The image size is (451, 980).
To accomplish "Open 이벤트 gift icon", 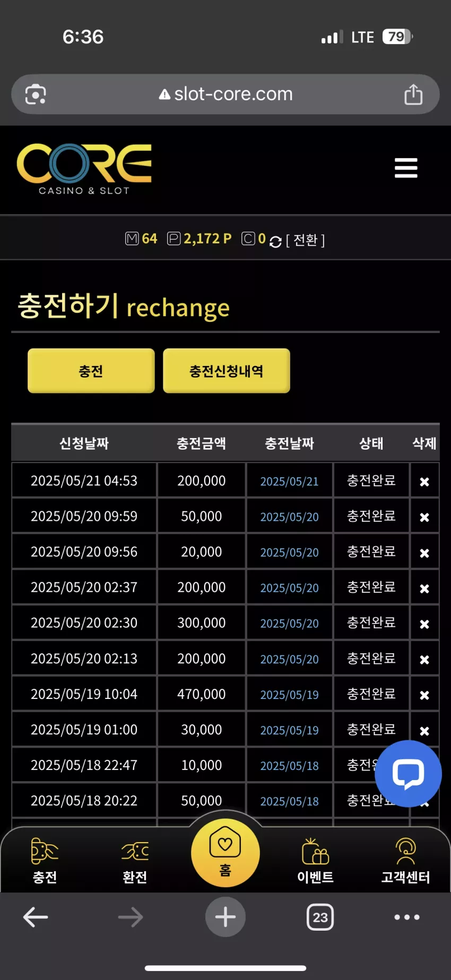I will click(315, 860).
